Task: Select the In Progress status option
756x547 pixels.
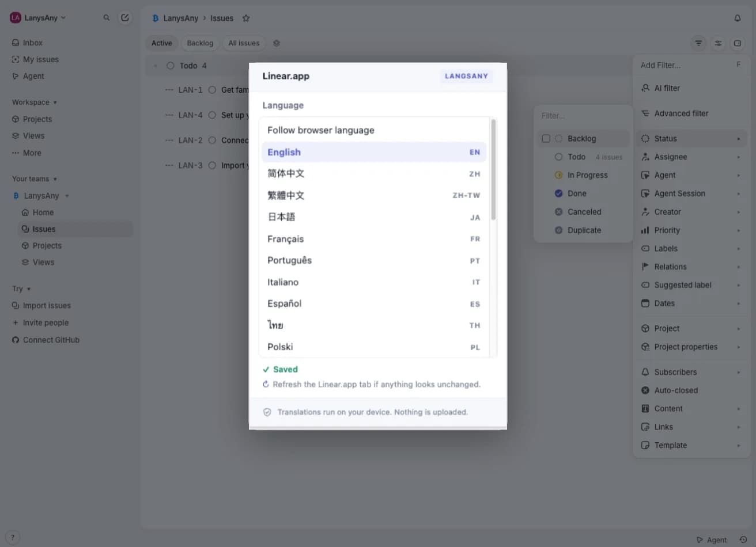Action: (x=583, y=175)
